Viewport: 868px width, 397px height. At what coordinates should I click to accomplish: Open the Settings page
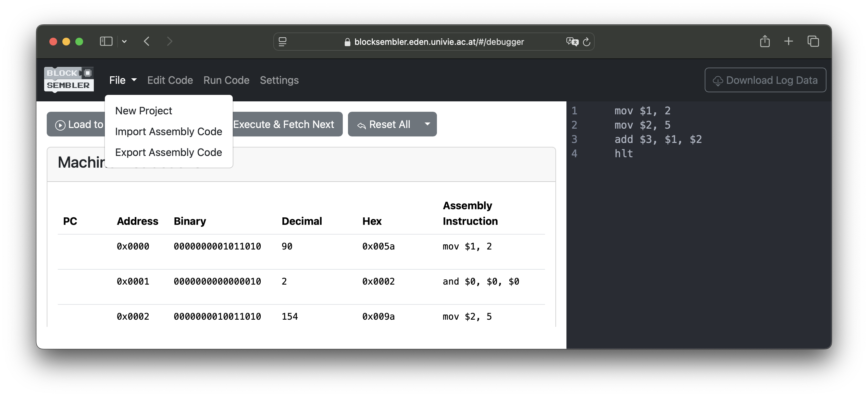279,80
